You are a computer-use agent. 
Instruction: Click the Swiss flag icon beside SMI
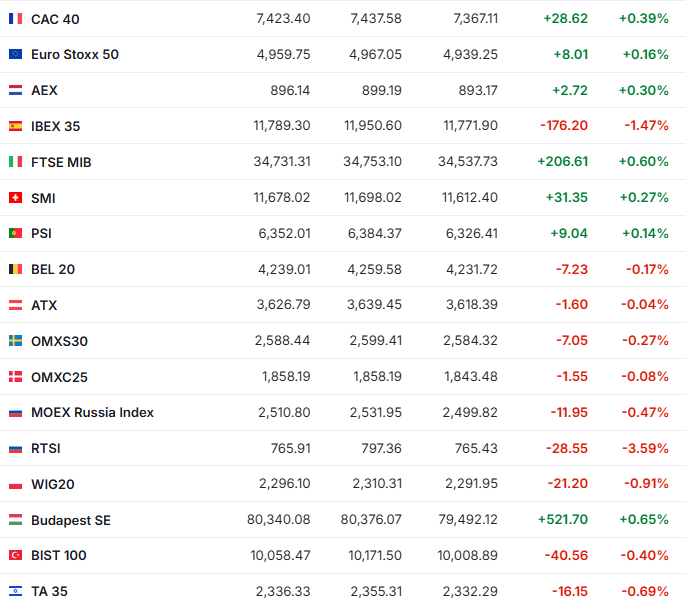15,198
